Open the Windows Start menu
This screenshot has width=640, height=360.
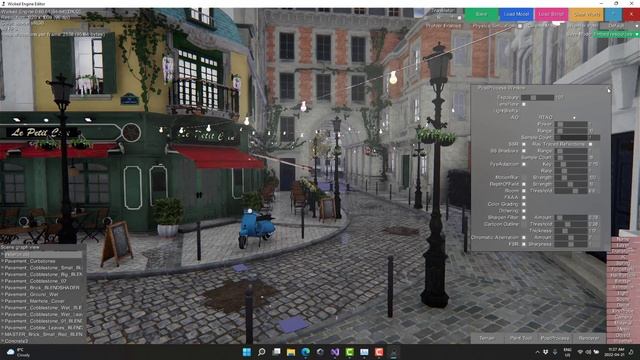(x=247, y=352)
